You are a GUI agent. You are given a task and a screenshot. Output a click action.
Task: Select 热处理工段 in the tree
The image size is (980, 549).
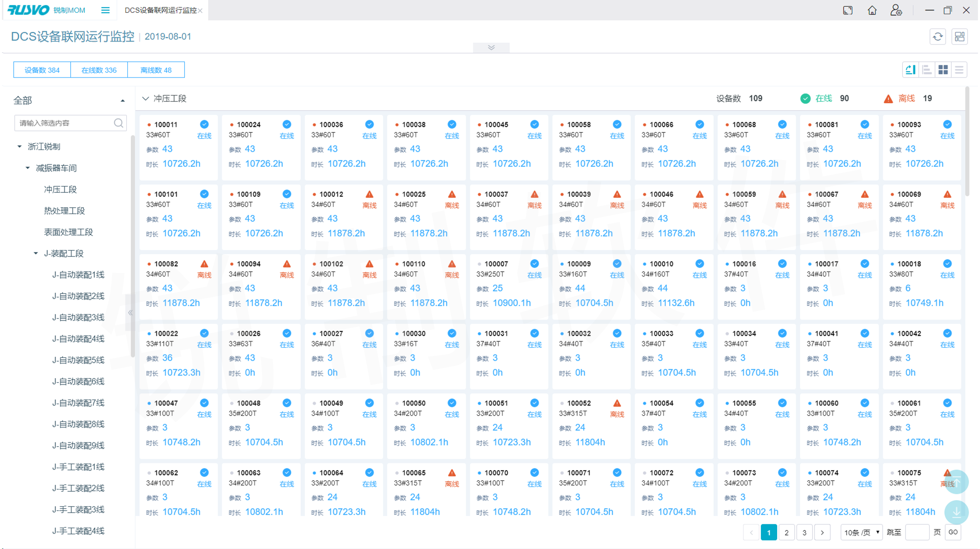tap(64, 211)
